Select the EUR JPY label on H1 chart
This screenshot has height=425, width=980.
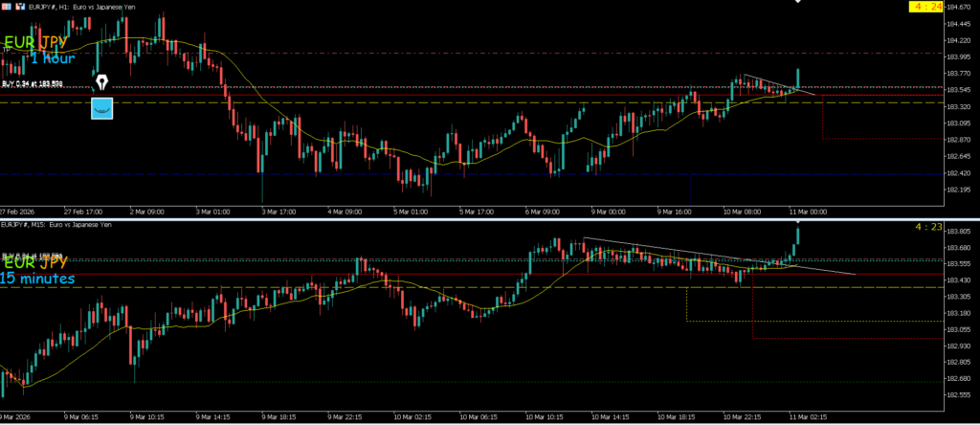pos(35,43)
